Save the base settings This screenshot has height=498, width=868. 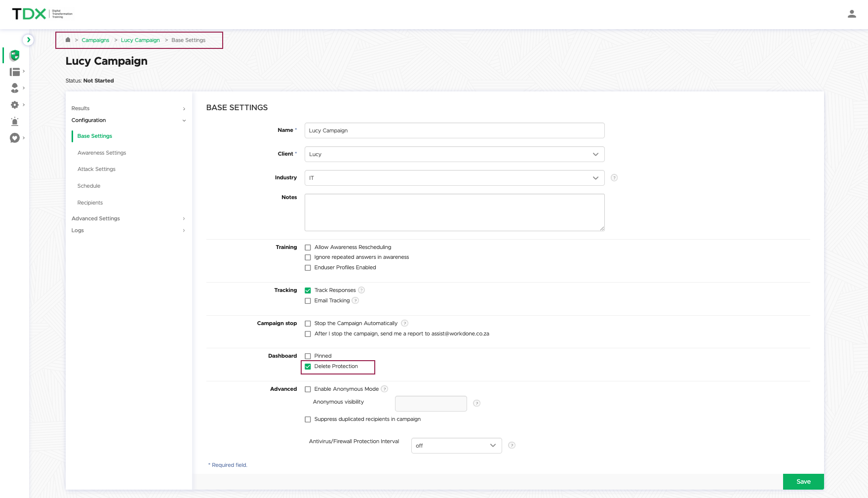(803, 482)
